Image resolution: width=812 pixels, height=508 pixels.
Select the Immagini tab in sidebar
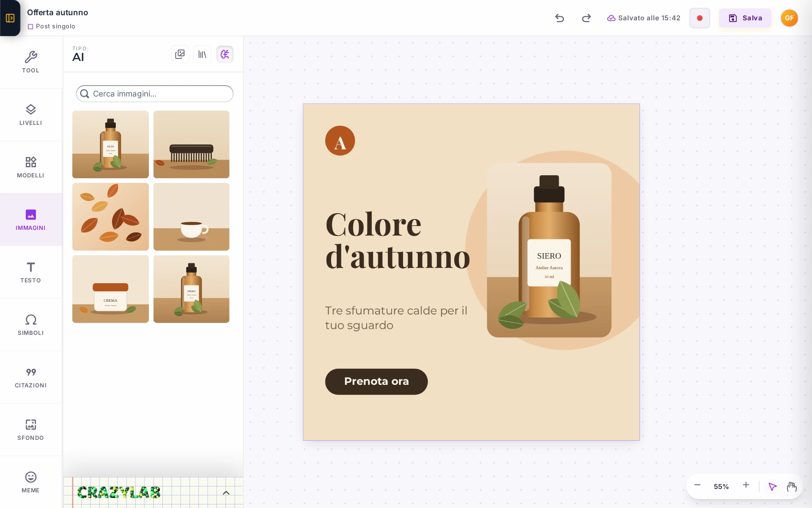pyautogui.click(x=31, y=220)
